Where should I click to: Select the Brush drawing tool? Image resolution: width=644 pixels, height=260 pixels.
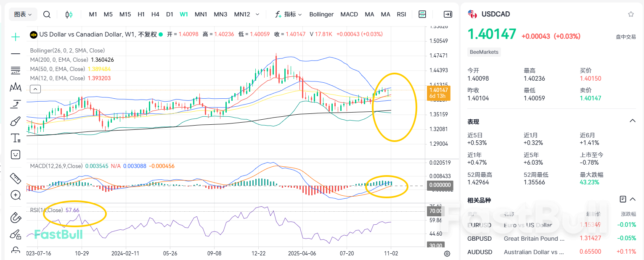point(15,121)
